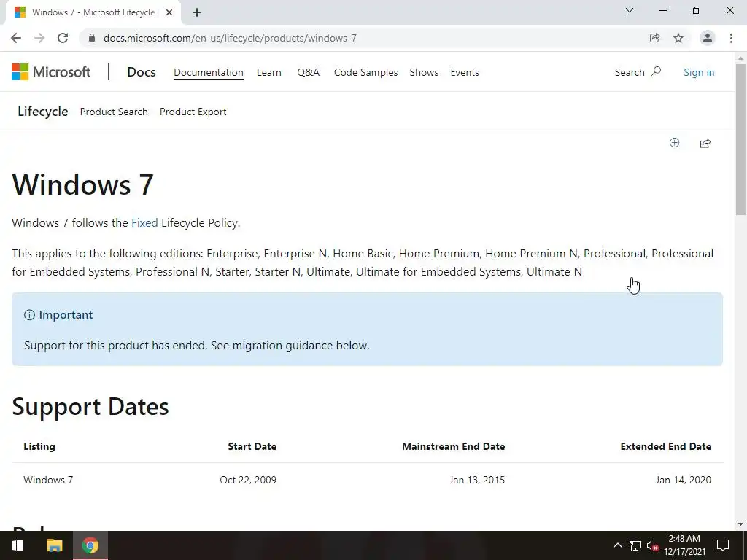This screenshot has height=560, width=747.
Task: Click the Mainstream End Date header
Action: coord(454,446)
